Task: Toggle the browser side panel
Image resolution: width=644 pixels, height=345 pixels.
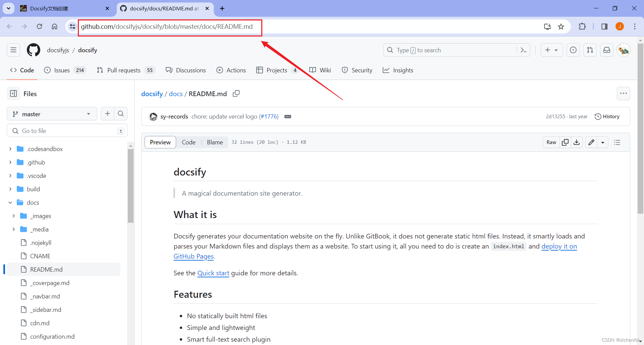Action: (604, 26)
